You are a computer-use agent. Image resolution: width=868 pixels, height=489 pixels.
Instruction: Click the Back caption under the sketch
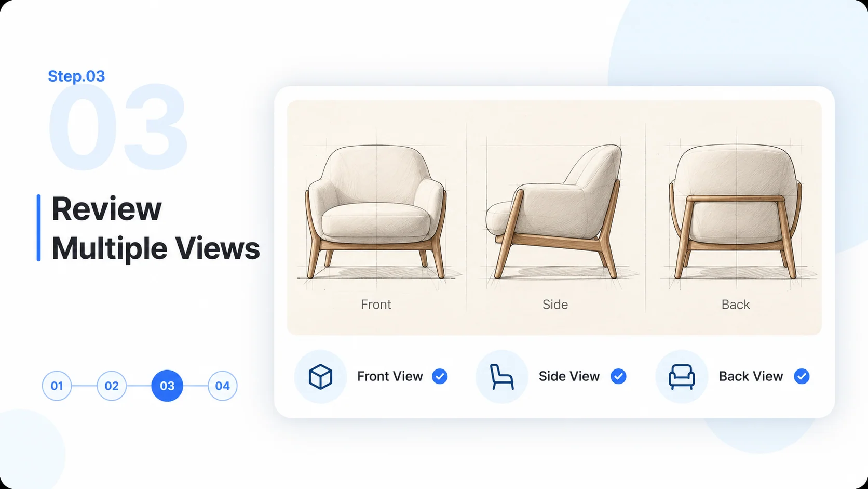coord(736,305)
